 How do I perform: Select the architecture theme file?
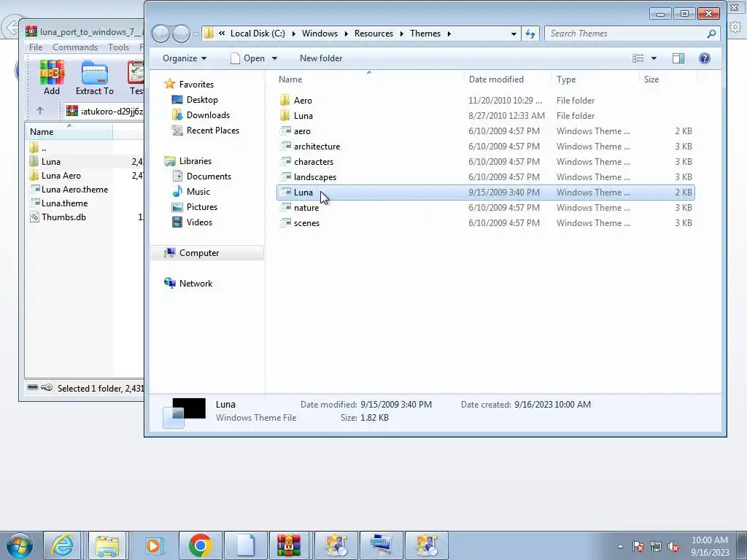[485, 146]
